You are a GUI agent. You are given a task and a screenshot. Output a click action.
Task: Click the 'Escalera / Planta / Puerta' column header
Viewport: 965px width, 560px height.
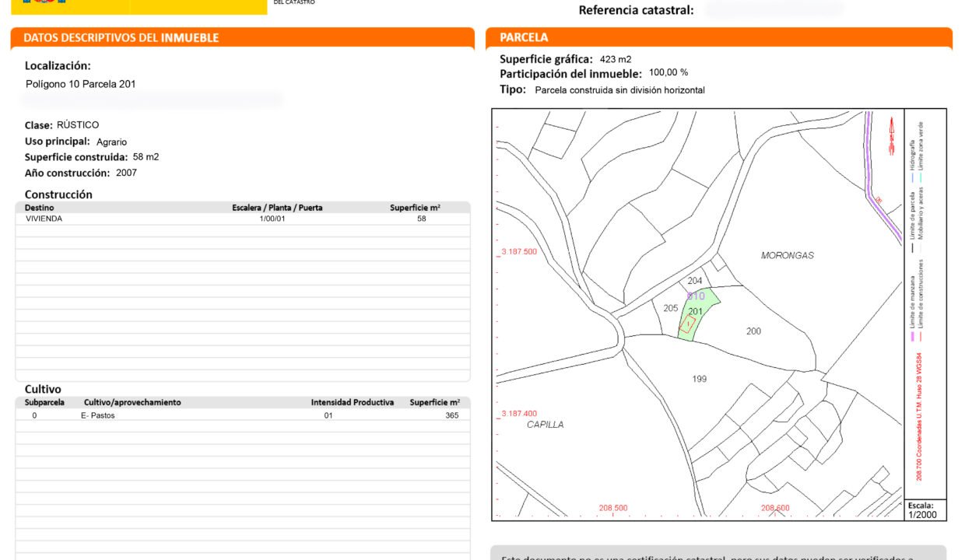pyautogui.click(x=277, y=208)
